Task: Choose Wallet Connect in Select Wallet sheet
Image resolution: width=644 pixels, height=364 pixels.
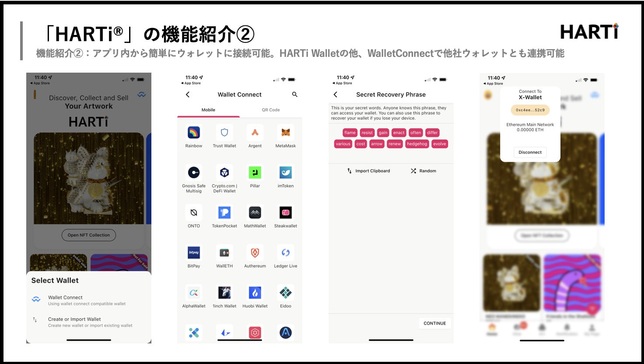Action: point(89,300)
